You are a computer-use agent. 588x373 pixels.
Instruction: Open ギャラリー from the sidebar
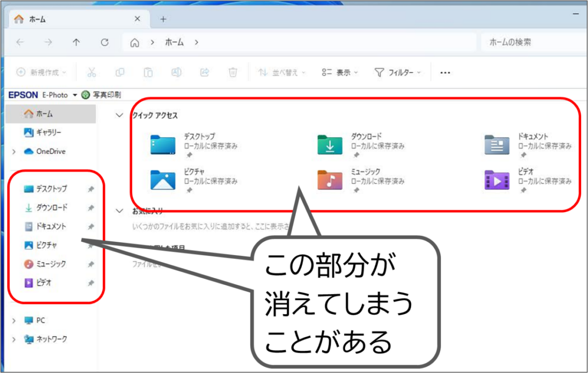click(x=47, y=132)
